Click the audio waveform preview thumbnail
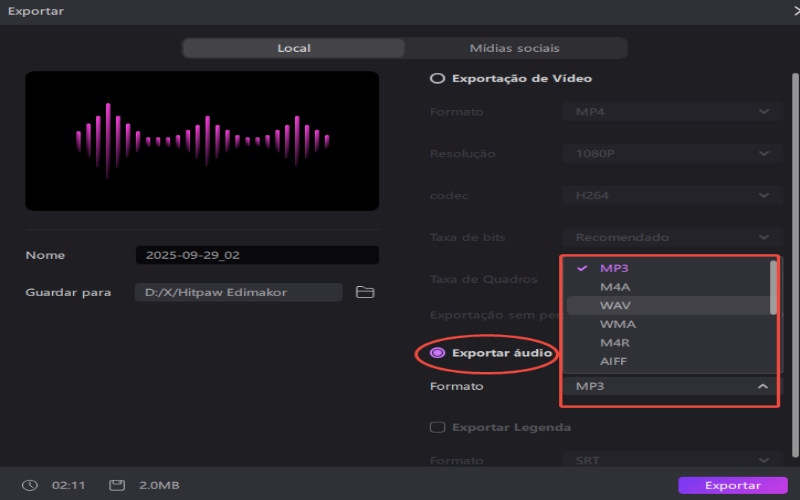Viewport: 800px width, 500px height. point(202,140)
